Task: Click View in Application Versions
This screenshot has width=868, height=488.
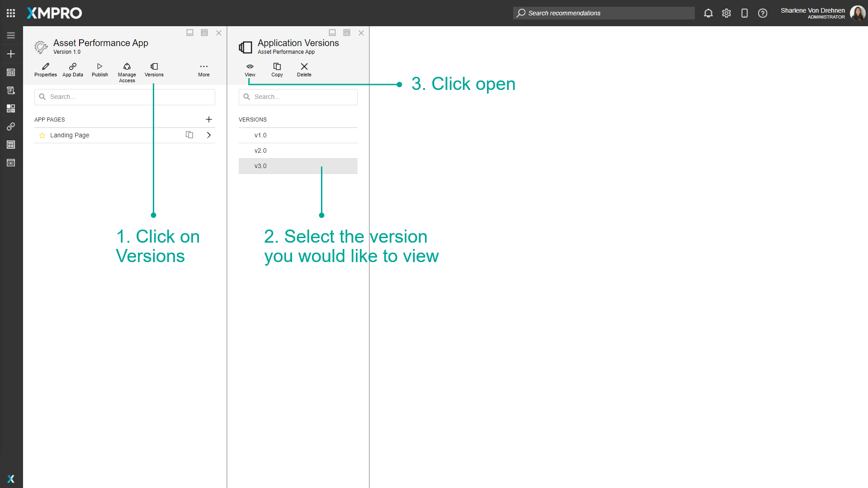Action: pyautogui.click(x=250, y=70)
